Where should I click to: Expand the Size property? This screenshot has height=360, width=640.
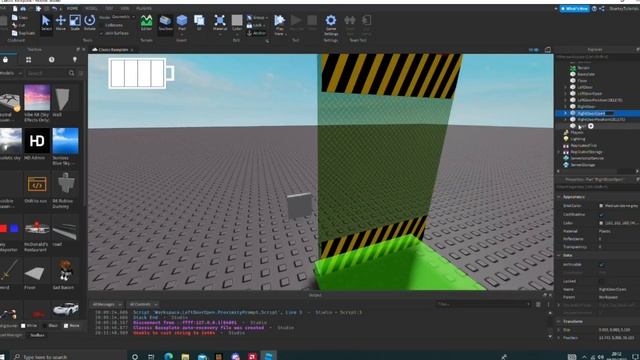[559, 330]
